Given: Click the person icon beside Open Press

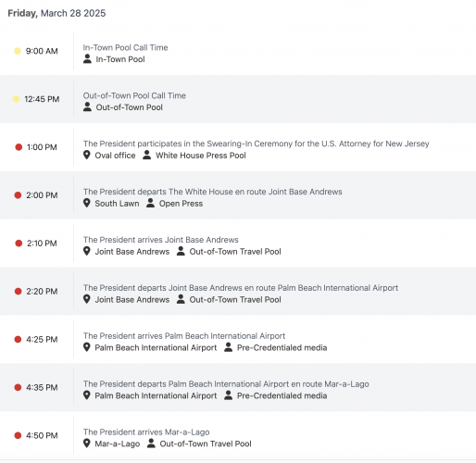Looking at the screenshot, I should tap(150, 203).
